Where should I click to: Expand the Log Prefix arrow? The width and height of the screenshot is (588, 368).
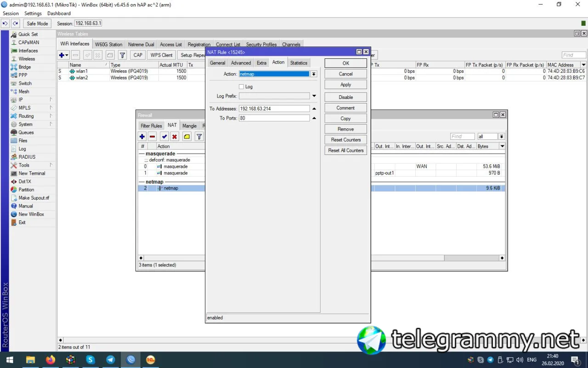(x=314, y=96)
